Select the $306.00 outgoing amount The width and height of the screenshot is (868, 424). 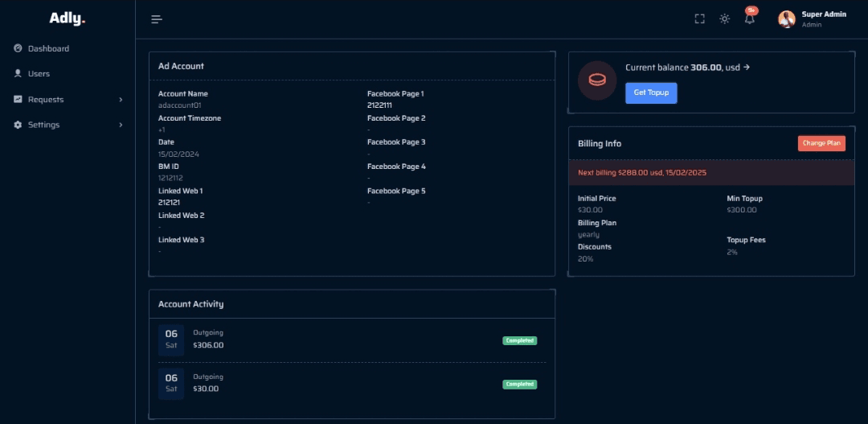coord(208,345)
